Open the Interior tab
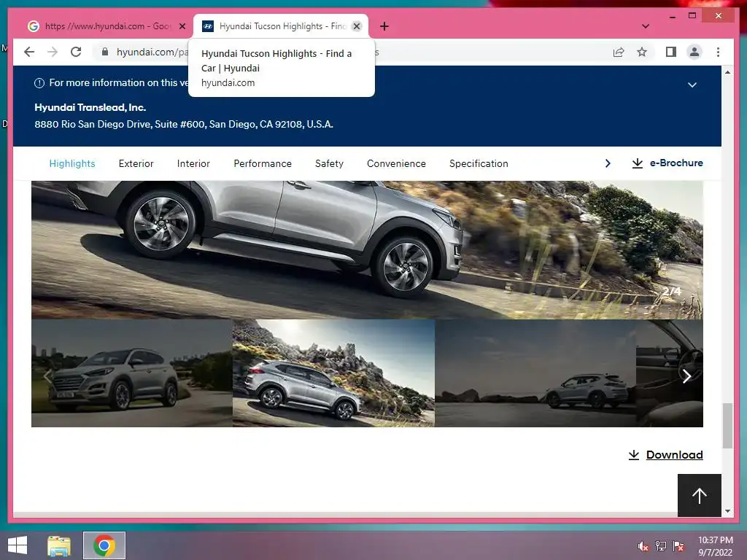 tap(193, 163)
